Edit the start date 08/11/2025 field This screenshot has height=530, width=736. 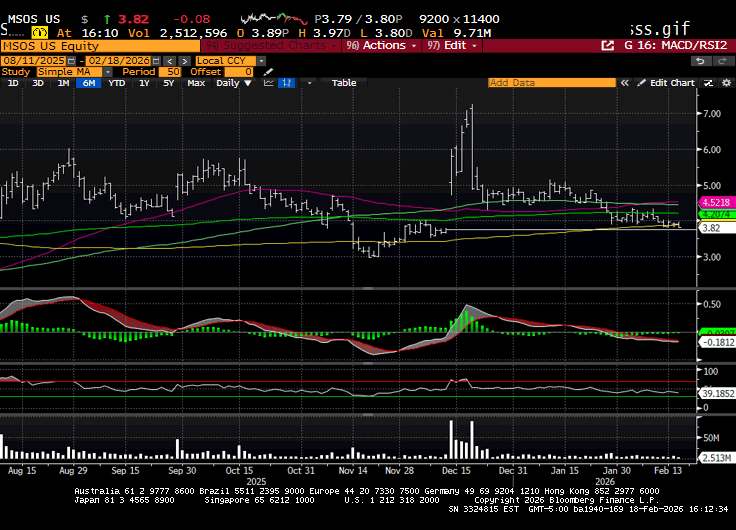[x=34, y=61]
